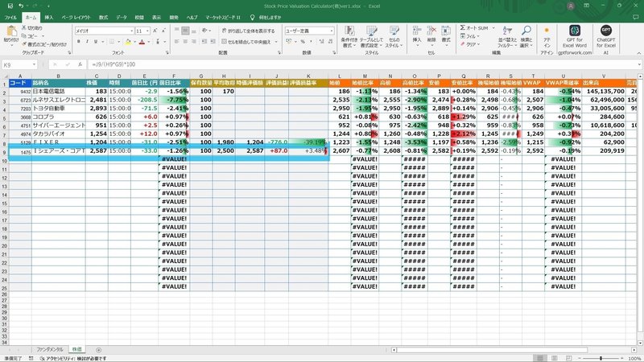Open the File (ファイル) tab
The width and height of the screenshot is (644, 362).
[x=10, y=18]
